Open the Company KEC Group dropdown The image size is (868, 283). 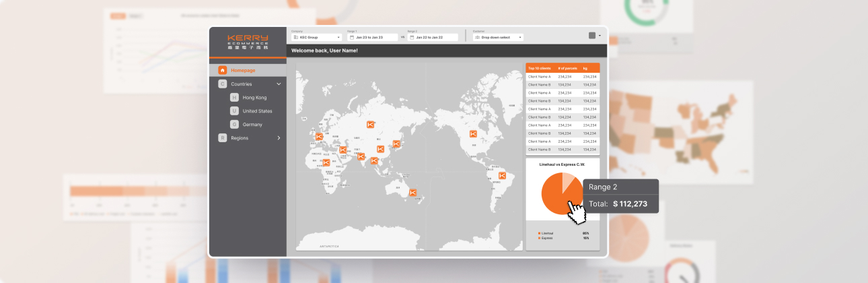[317, 37]
